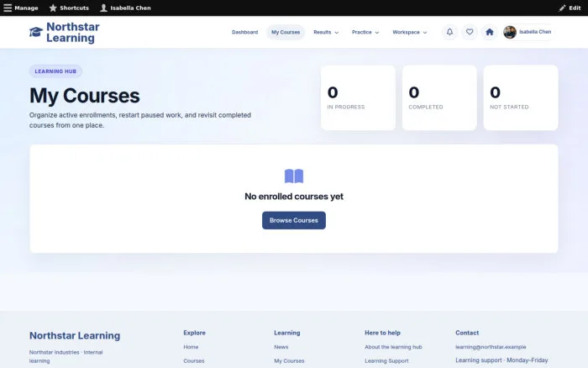Click 'No enrolled courses yet' text
The width and height of the screenshot is (588, 368).
coord(294,197)
